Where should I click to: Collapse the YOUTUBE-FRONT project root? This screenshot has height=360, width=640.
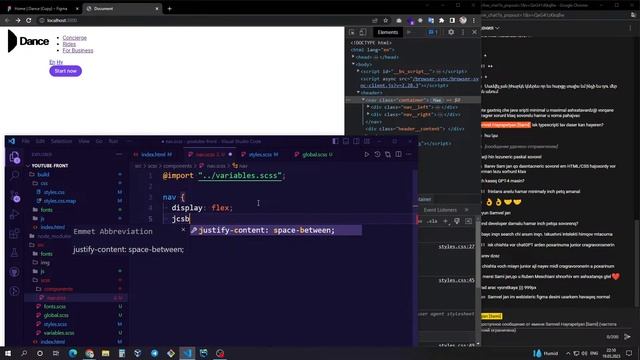49,166
